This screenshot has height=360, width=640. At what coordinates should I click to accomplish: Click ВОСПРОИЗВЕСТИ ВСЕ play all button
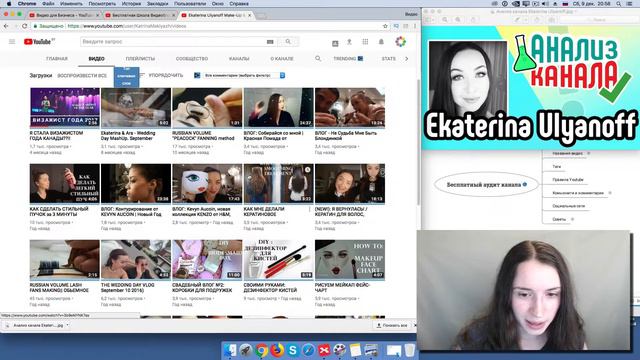tap(82, 76)
